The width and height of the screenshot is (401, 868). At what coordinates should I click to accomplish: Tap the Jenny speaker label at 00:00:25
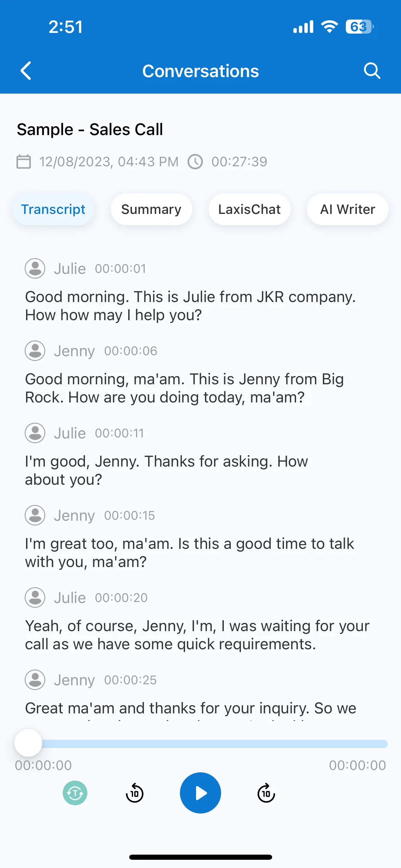[x=74, y=680]
